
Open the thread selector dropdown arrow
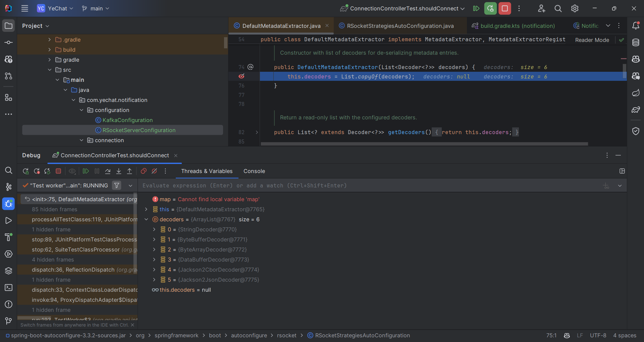[x=130, y=185]
